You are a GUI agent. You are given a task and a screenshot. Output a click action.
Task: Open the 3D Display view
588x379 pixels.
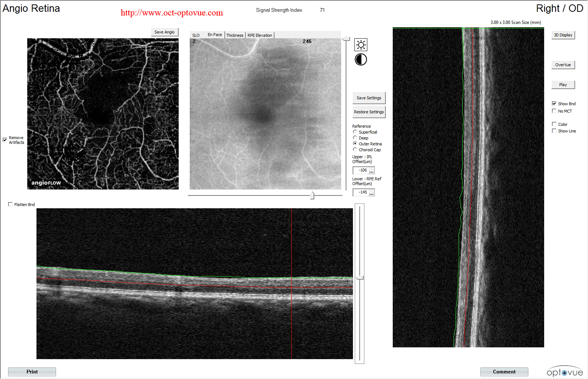point(563,35)
